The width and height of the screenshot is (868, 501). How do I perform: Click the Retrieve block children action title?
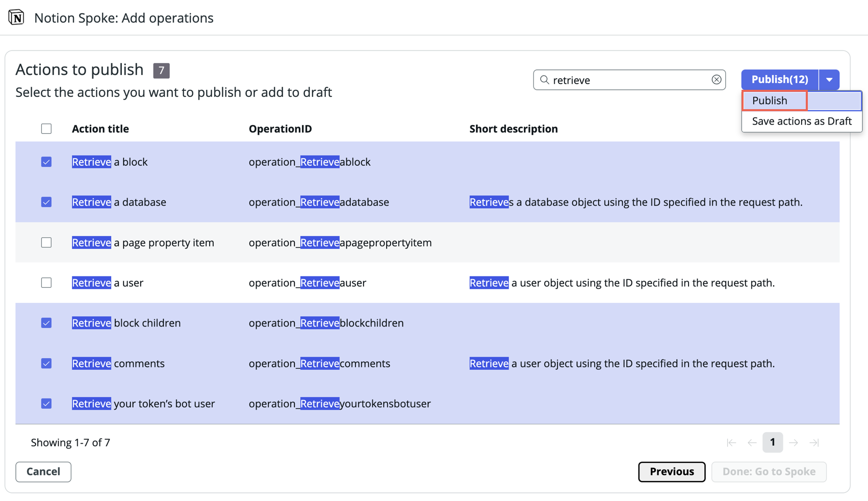point(126,323)
